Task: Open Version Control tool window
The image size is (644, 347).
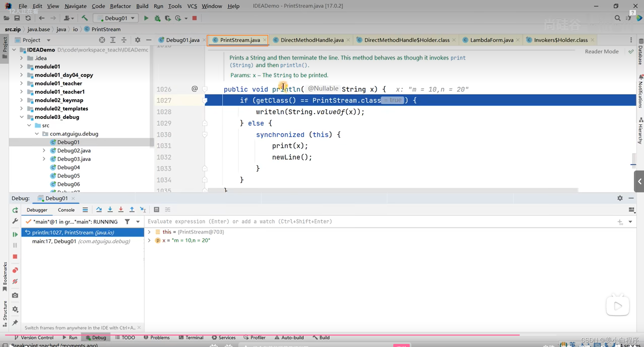Action: (34, 338)
